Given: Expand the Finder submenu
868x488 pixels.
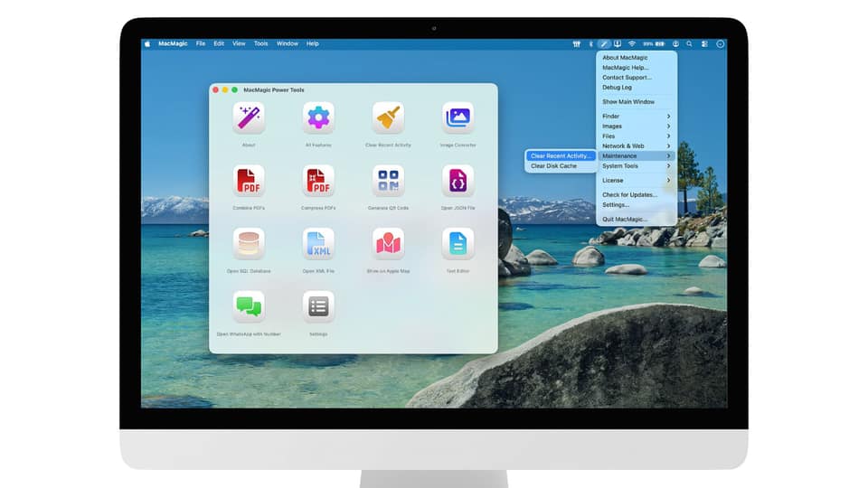Looking at the screenshot, I should [x=636, y=117].
